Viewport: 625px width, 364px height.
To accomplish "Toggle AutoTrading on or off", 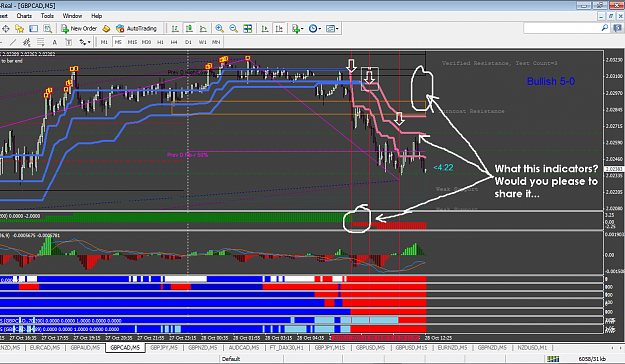I will (136, 29).
